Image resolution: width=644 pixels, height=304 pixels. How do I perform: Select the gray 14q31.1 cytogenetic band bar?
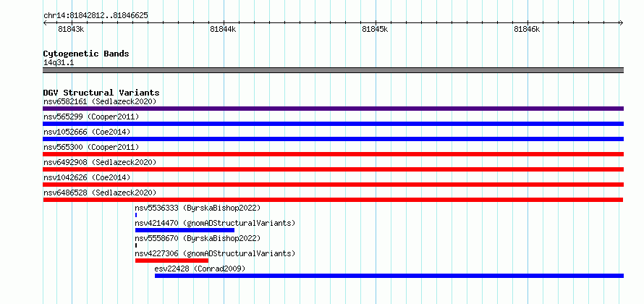tap(333, 70)
